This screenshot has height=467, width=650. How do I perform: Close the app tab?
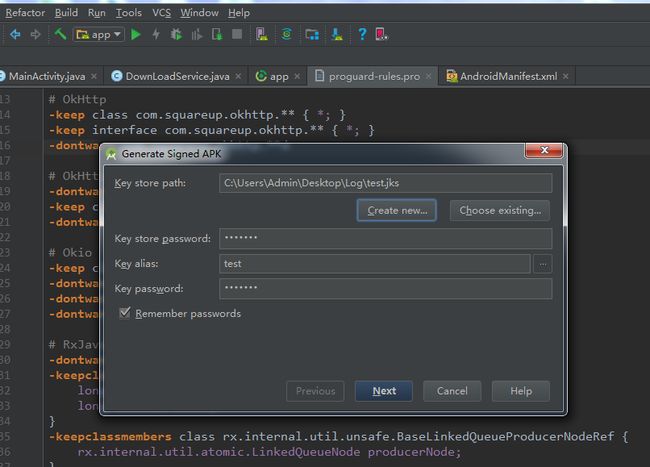point(297,76)
